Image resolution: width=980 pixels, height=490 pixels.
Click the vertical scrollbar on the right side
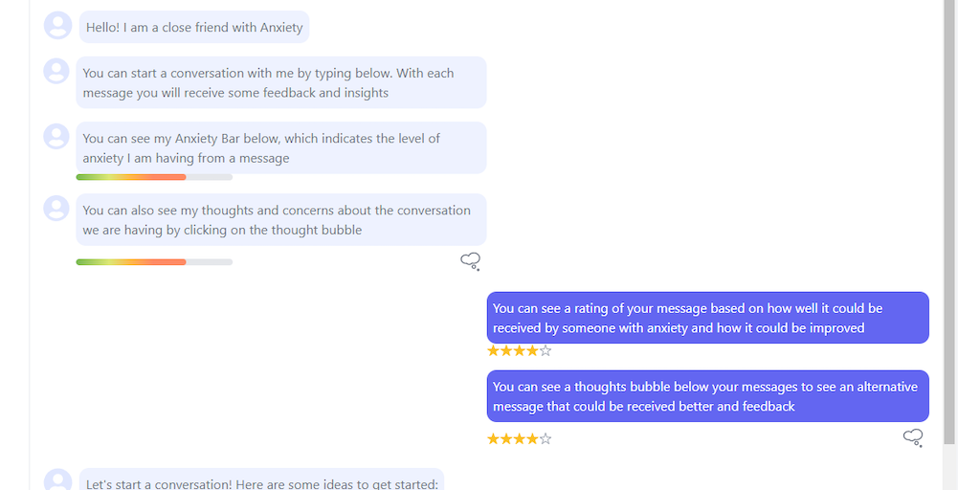(949, 220)
